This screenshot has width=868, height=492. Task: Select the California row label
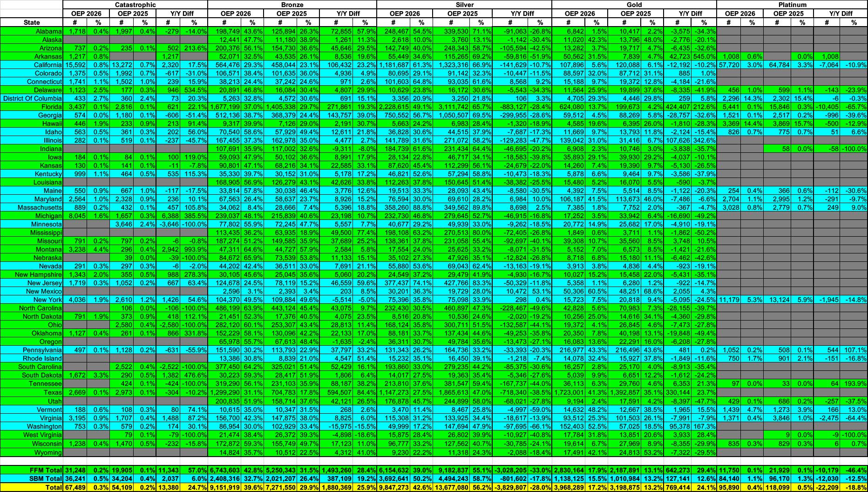47,65
